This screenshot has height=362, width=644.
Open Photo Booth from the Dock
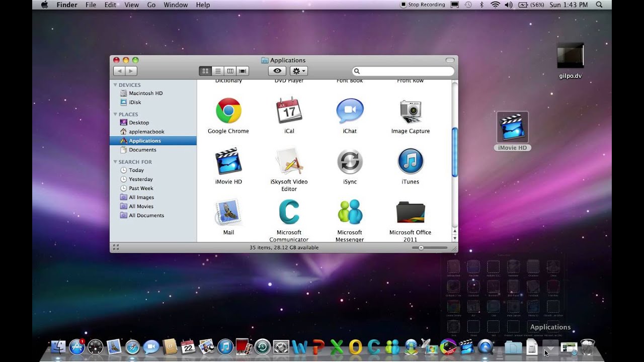click(x=244, y=346)
